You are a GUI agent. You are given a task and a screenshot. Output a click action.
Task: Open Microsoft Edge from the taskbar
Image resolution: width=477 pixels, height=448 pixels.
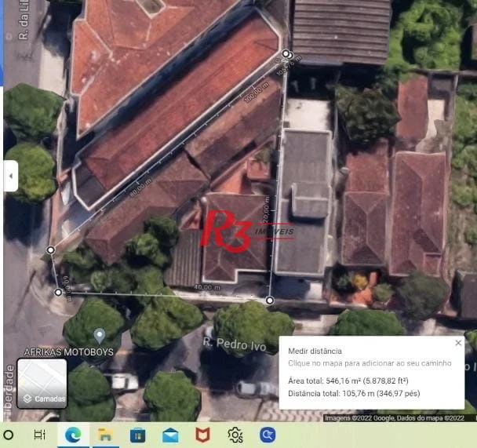(x=73, y=435)
